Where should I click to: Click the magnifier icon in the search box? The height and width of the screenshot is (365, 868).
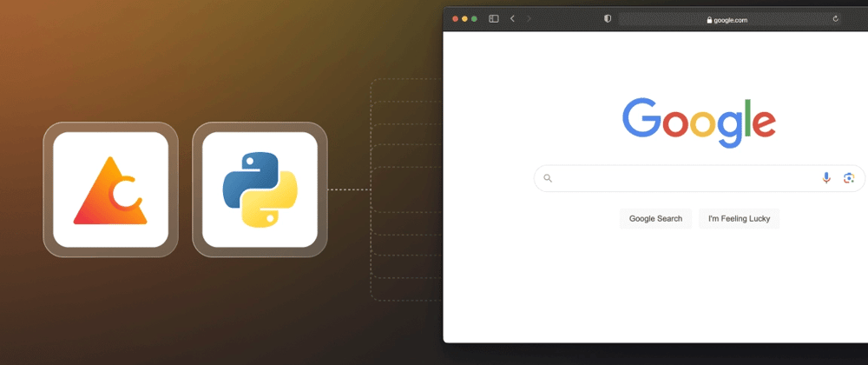tap(548, 178)
